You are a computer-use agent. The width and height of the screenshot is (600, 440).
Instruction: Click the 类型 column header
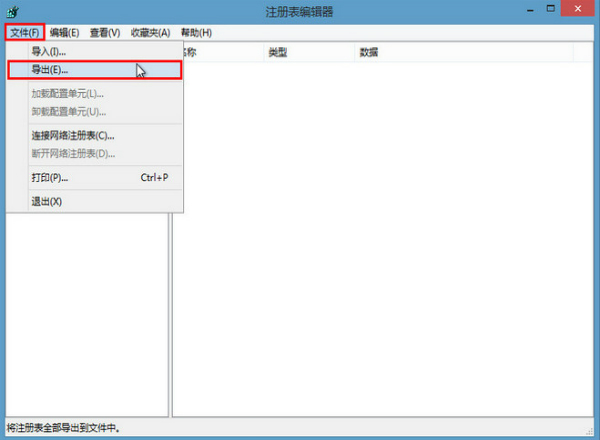309,52
